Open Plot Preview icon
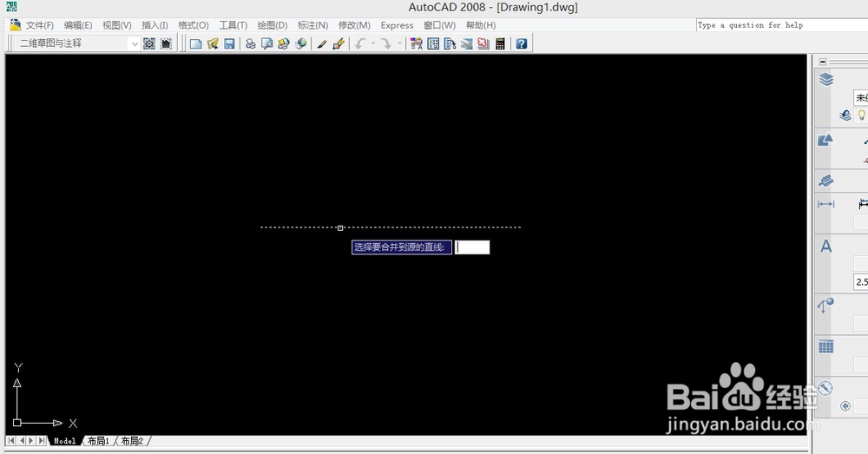This screenshot has height=454, width=868. [266, 43]
